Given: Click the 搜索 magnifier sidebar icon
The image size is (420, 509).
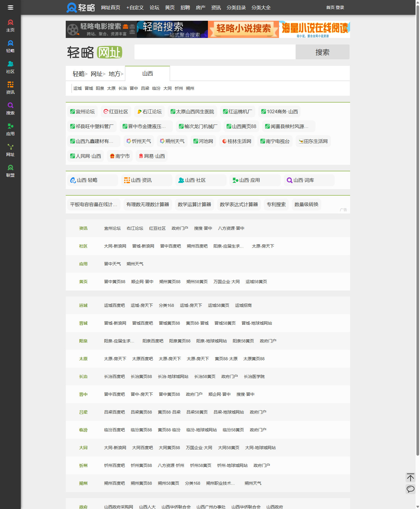Looking at the screenshot, I should 10,108.
